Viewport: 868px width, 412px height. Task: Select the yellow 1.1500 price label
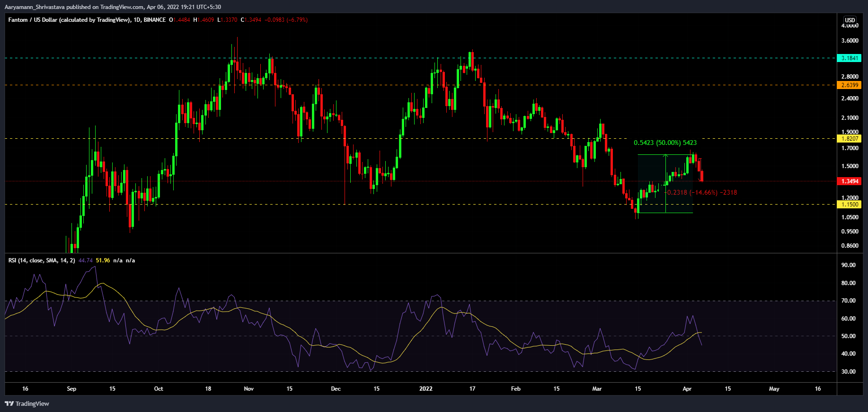[849, 205]
